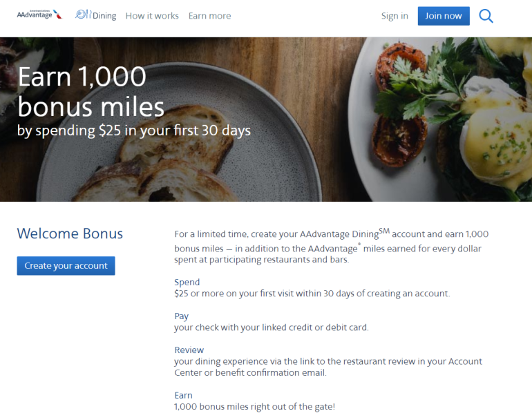532x420 pixels.
Task: Open search with the magnifier icon
Action: 486,16
